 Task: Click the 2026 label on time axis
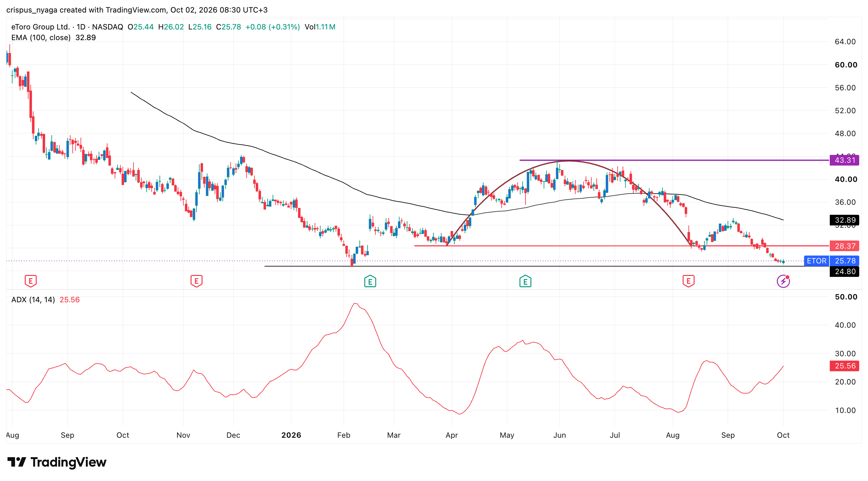(x=291, y=435)
